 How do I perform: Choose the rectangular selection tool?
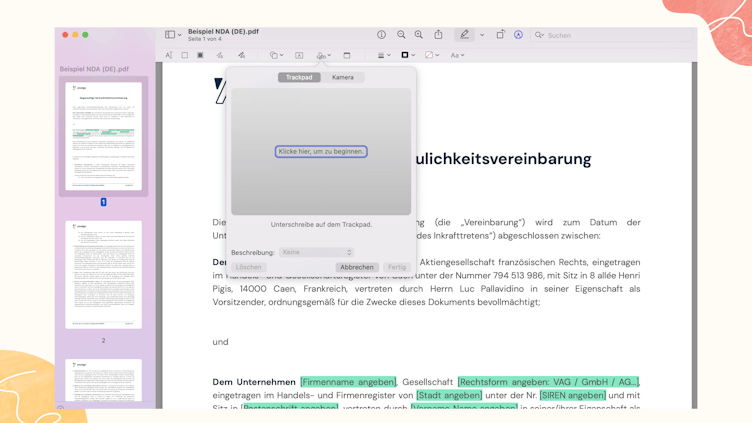[185, 55]
